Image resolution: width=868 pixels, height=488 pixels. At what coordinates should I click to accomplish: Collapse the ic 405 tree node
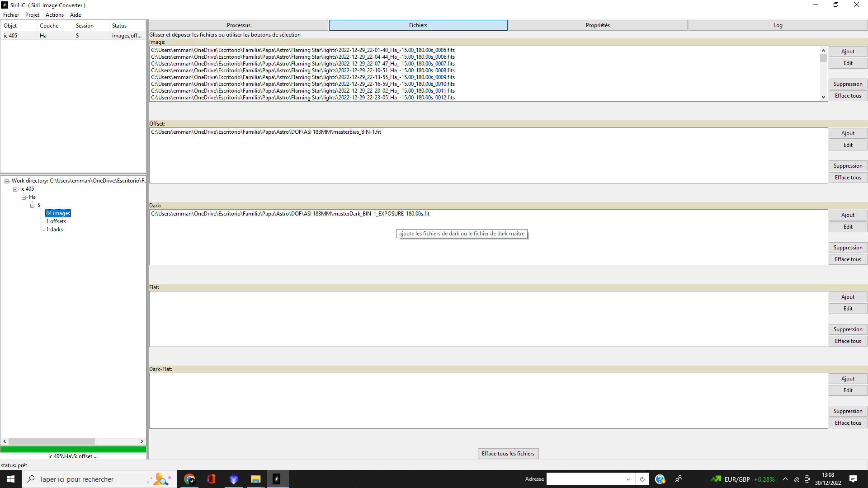point(15,189)
